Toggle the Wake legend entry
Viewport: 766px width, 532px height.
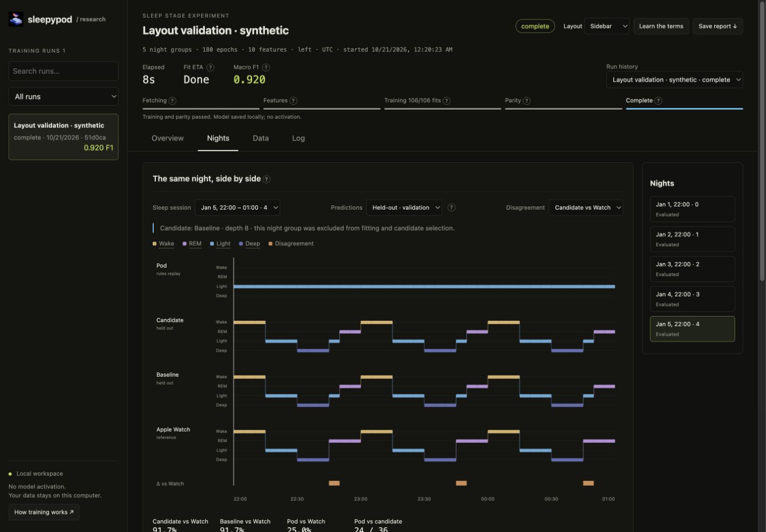163,243
